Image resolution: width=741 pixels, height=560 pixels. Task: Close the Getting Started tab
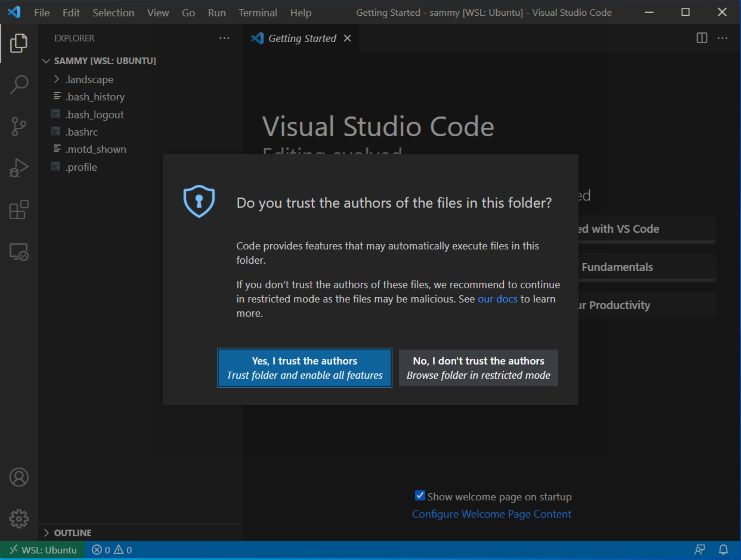[x=347, y=38]
